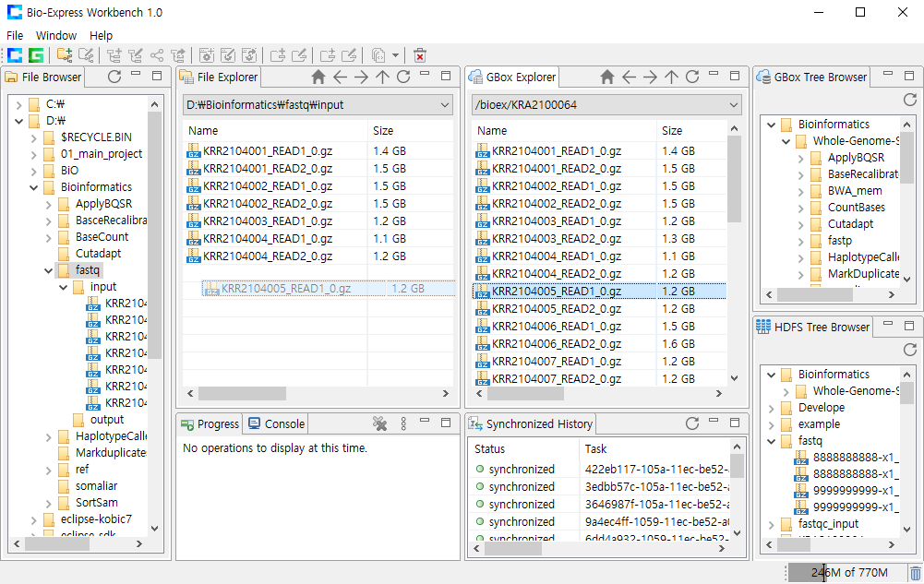Select the SortSam folder in File Browser
The width and height of the screenshot is (924, 584).
[96, 502]
